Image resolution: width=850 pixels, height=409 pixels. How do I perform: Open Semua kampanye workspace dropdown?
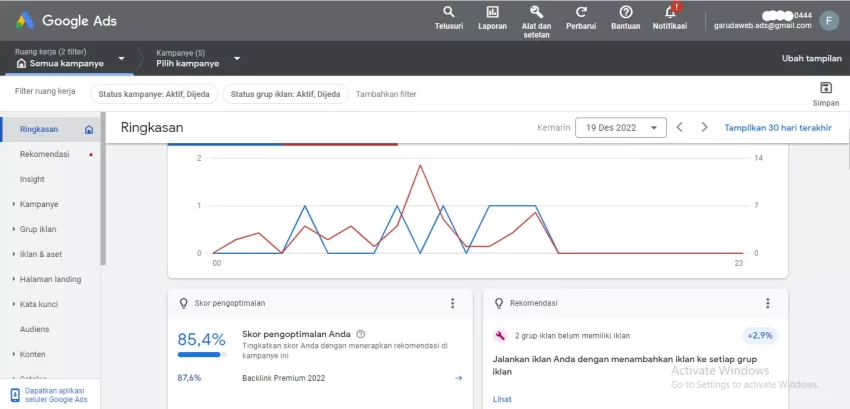pyautogui.click(x=121, y=58)
